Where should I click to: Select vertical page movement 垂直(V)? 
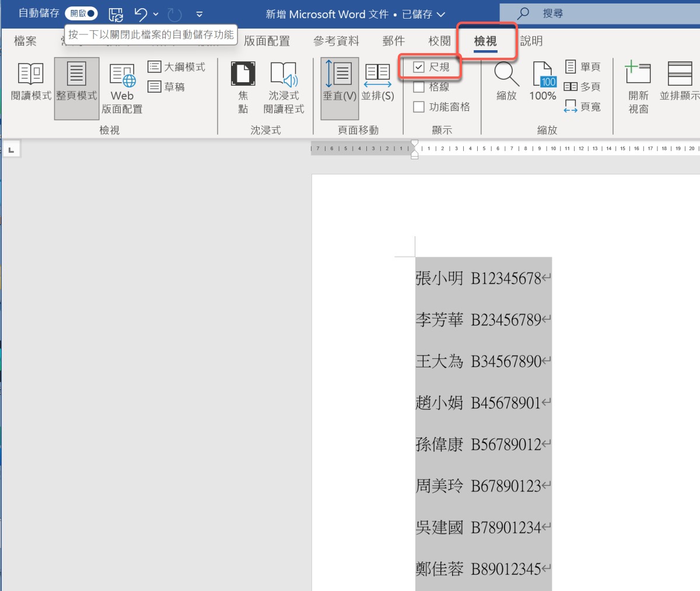click(339, 89)
